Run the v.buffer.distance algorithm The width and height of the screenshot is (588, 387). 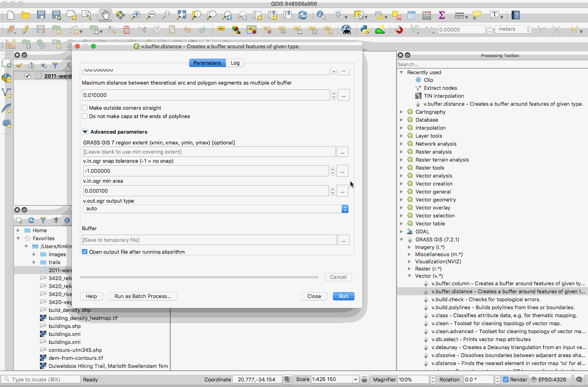click(344, 296)
